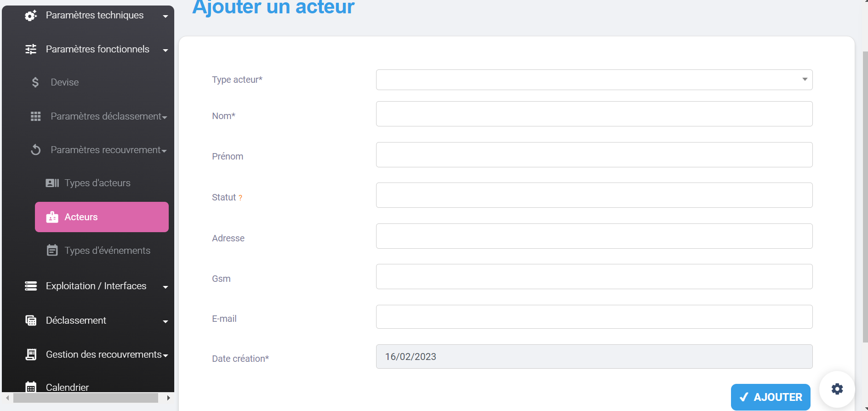Click the receipt icon for Gestion des recouvrements
868x411 pixels.
[31, 354]
